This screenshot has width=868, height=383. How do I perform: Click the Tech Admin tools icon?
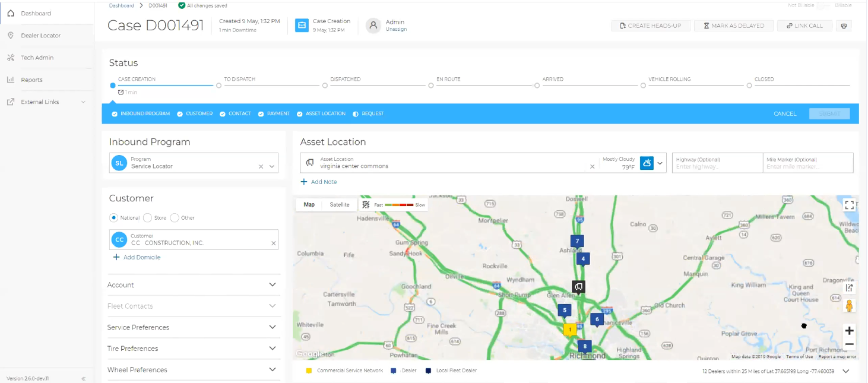click(x=10, y=58)
